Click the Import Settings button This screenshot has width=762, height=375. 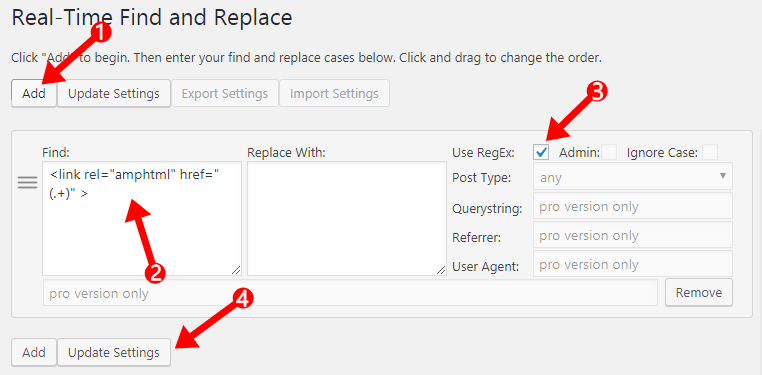(334, 93)
